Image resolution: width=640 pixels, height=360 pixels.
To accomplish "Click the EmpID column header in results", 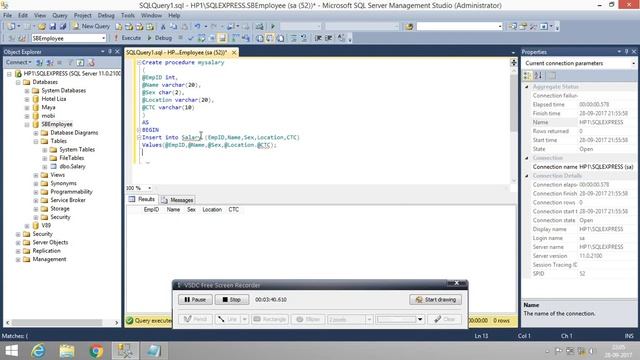I will [151, 209].
